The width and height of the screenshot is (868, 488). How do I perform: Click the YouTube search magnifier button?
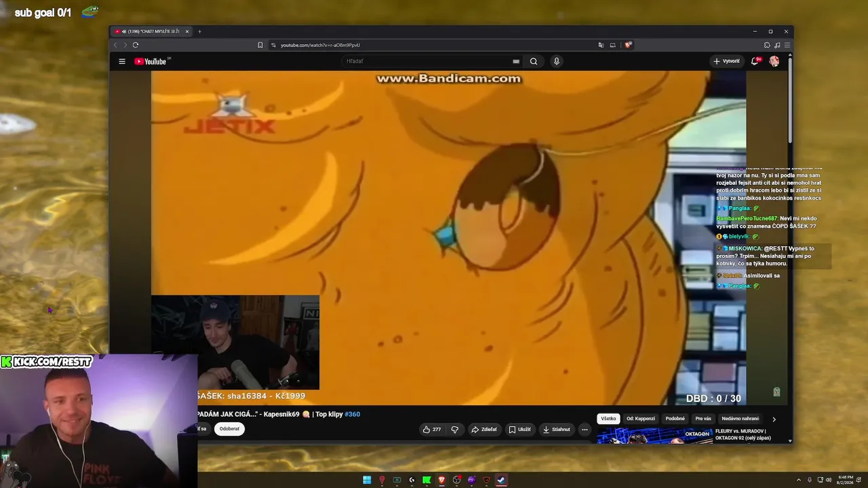(x=534, y=61)
